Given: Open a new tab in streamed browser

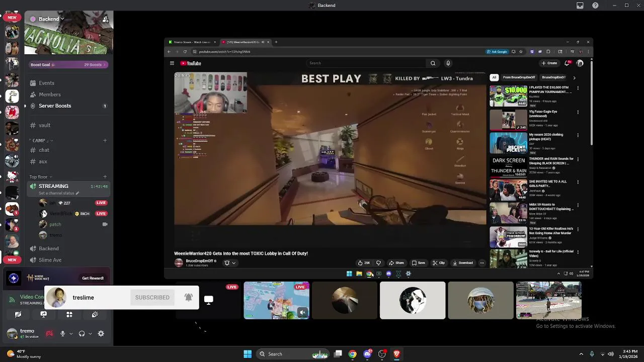Looking at the screenshot, I should (x=276, y=42).
